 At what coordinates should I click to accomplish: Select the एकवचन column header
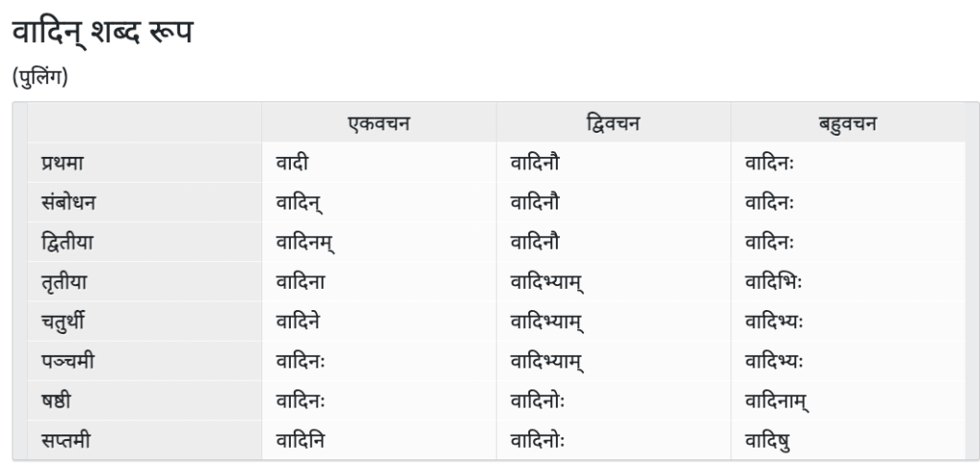(x=378, y=123)
